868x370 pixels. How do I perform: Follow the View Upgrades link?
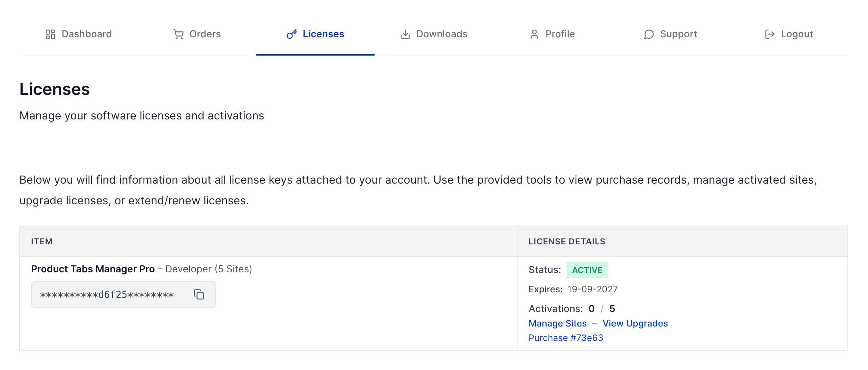(x=635, y=323)
